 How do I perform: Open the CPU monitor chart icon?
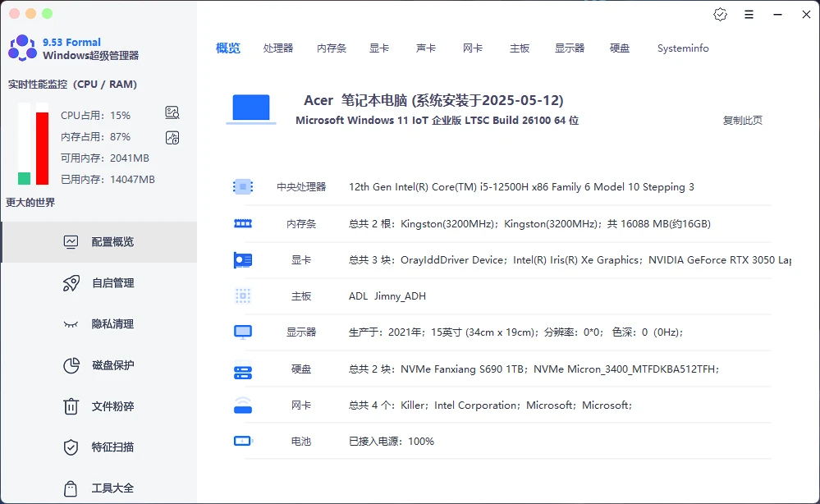click(x=172, y=112)
